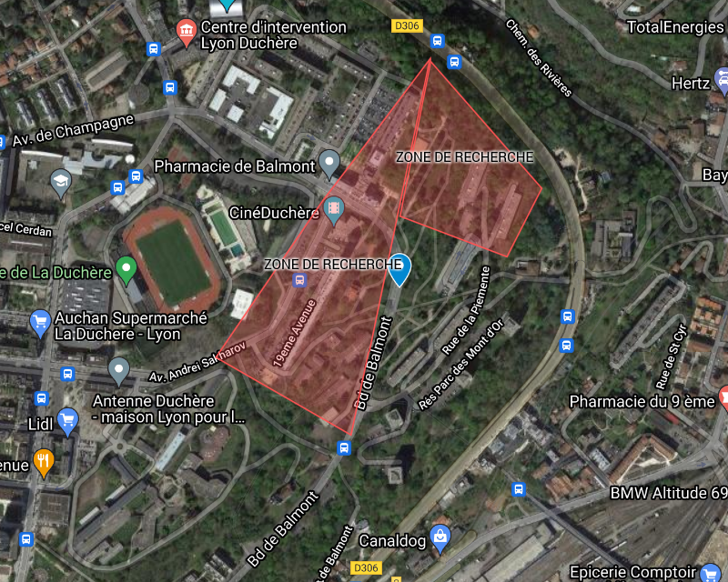Viewport: 728px width, 582px height.
Task: Select the lower ZONE DE RECHERCHE polygon label
Action: 333,264
